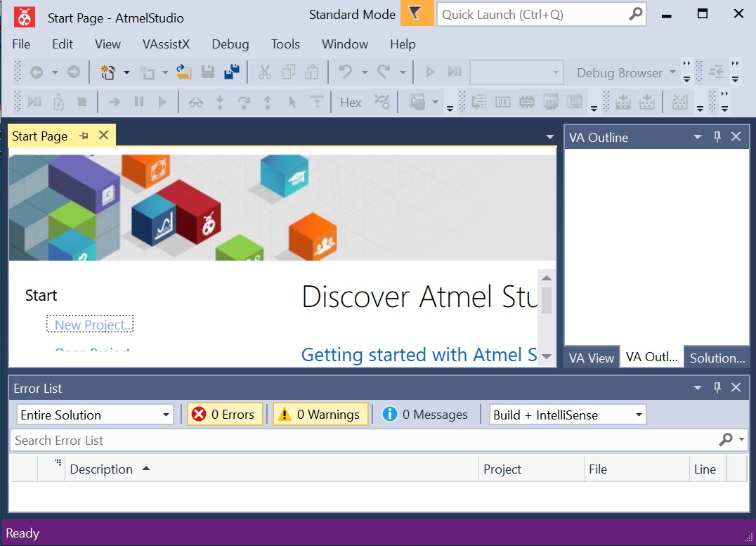Open the File menu
The image size is (756, 546).
click(21, 44)
